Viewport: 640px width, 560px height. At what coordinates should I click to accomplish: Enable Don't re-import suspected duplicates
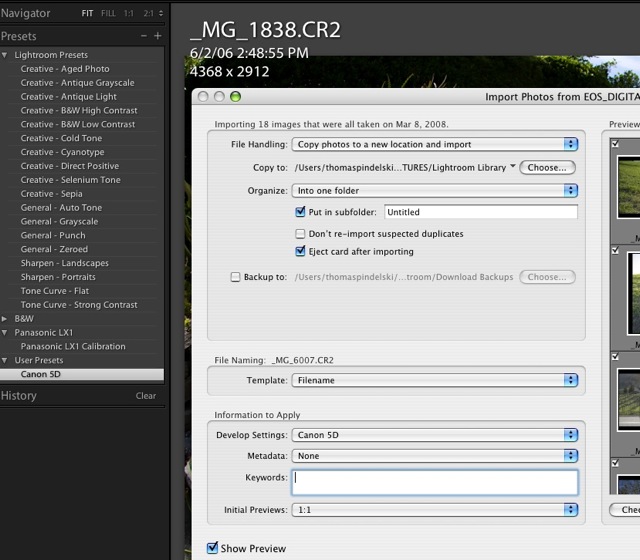pyautogui.click(x=300, y=234)
